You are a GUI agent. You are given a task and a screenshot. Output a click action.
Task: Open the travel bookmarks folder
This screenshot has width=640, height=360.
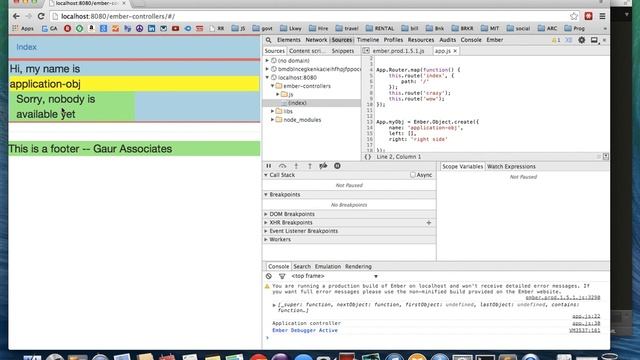coord(347,28)
